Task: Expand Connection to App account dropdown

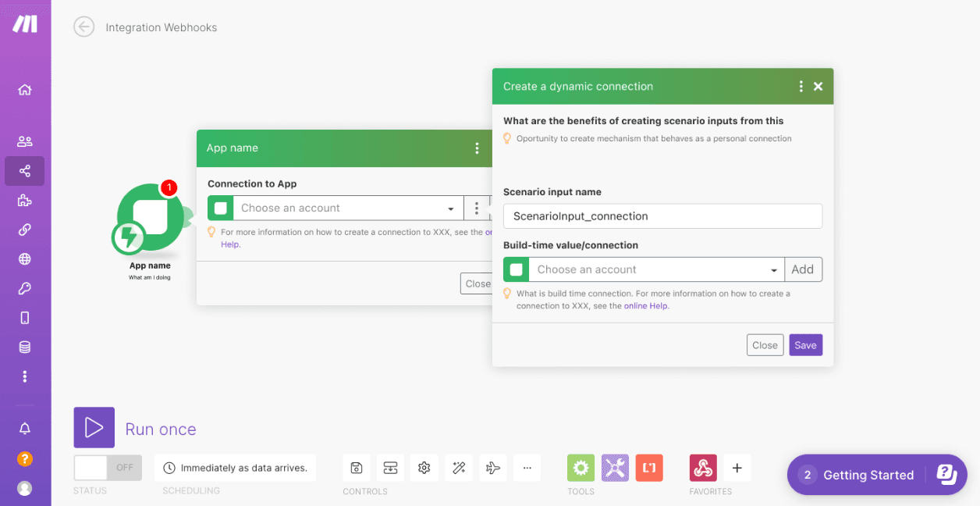Action: pos(347,208)
